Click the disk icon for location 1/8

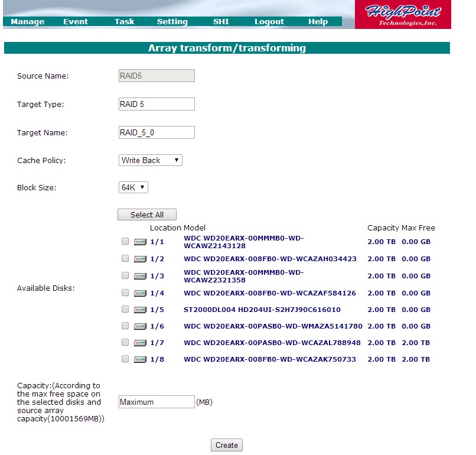click(x=140, y=359)
